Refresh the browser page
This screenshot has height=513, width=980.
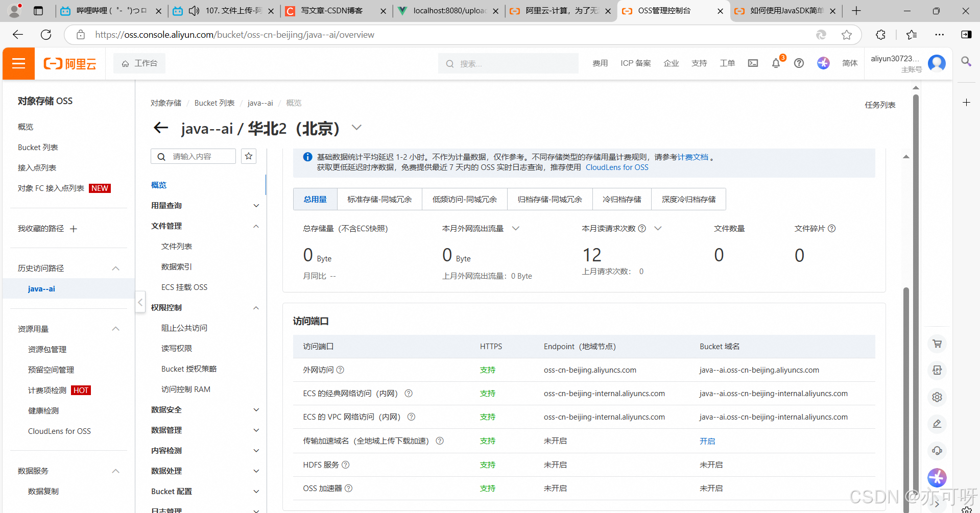pyautogui.click(x=46, y=35)
